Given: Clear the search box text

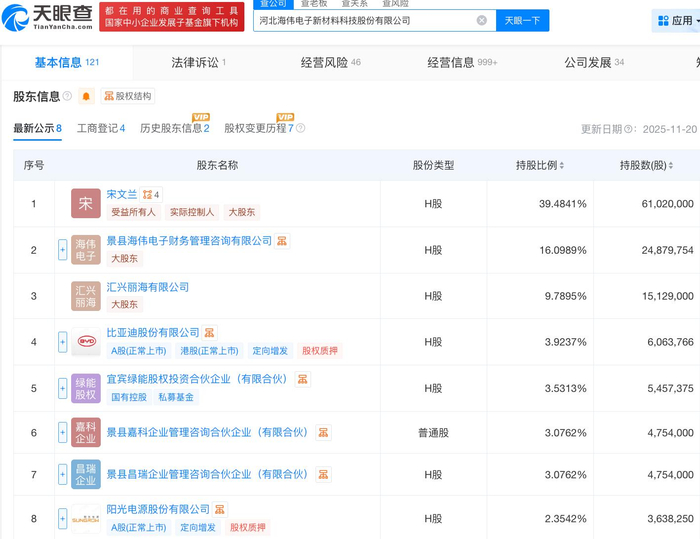Looking at the screenshot, I should pos(481,20).
